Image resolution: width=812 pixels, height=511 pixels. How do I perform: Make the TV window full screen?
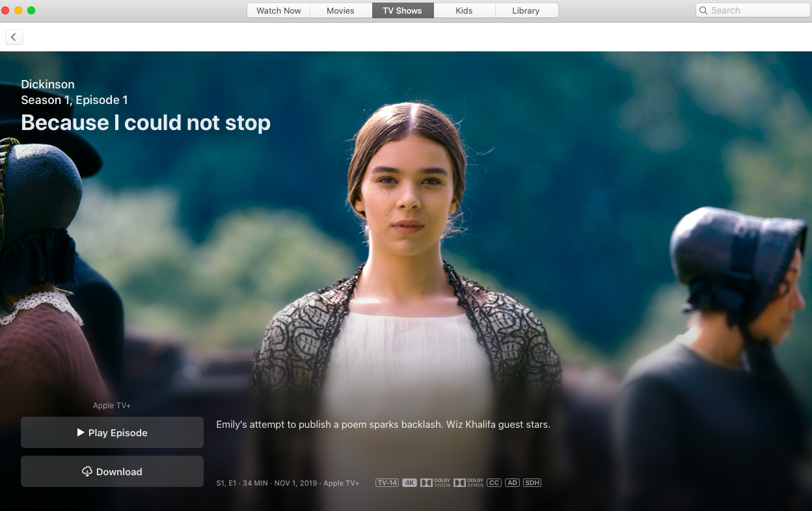click(x=31, y=10)
